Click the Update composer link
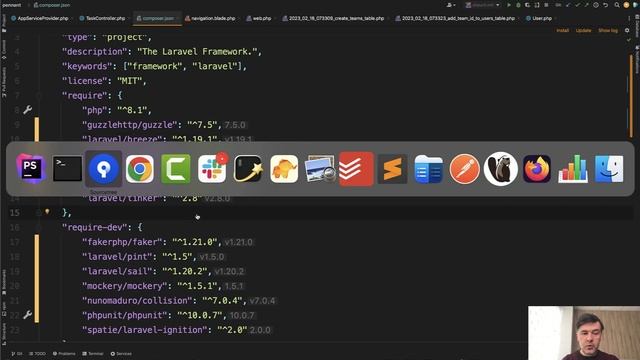 click(x=583, y=31)
